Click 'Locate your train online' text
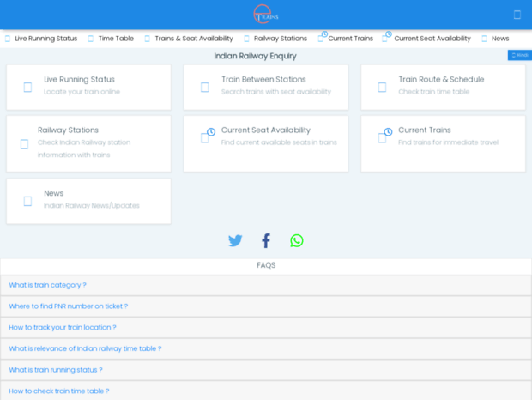 tap(82, 92)
